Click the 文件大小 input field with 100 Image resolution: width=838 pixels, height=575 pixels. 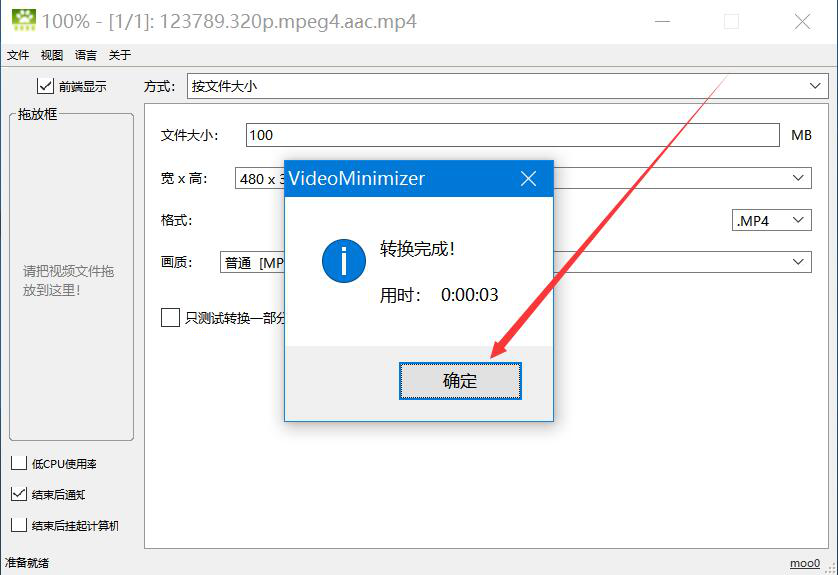pyautogui.click(x=513, y=135)
